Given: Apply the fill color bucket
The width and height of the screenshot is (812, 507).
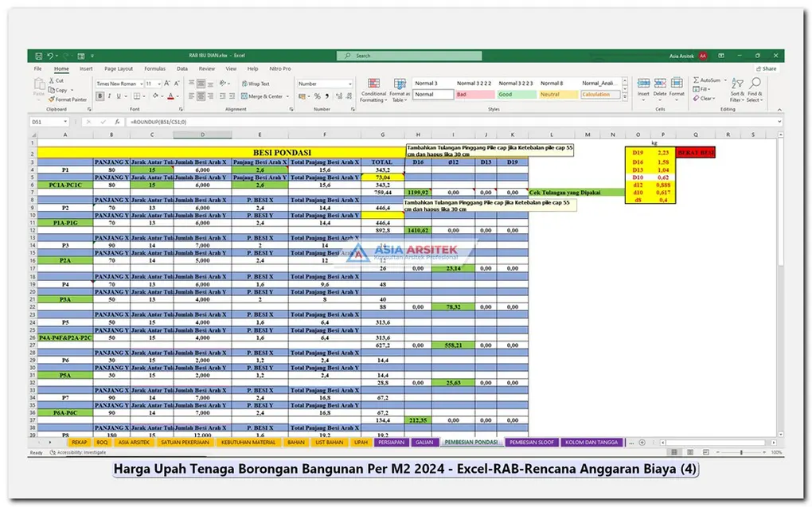Looking at the screenshot, I should (155, 96).
